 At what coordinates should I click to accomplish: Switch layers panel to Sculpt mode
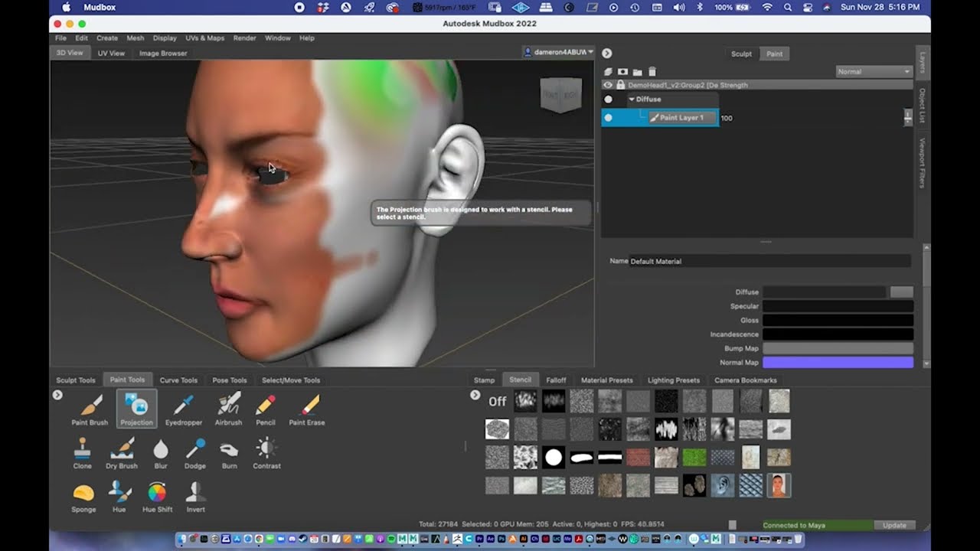click(741, 54)
